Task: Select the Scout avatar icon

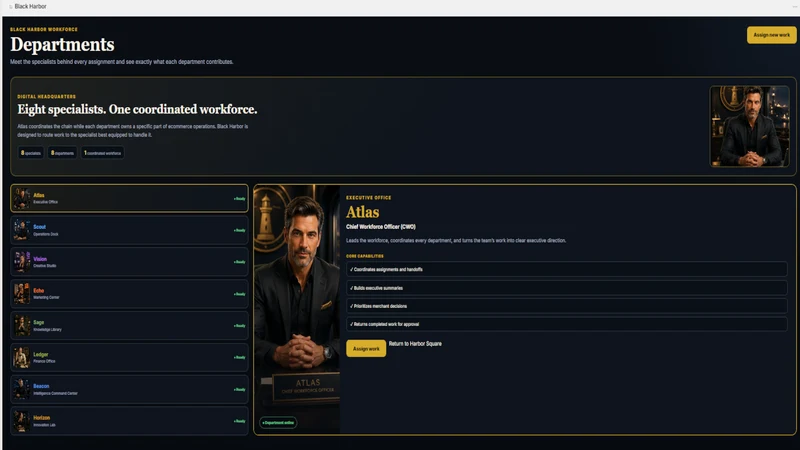Action: point(21,230)
